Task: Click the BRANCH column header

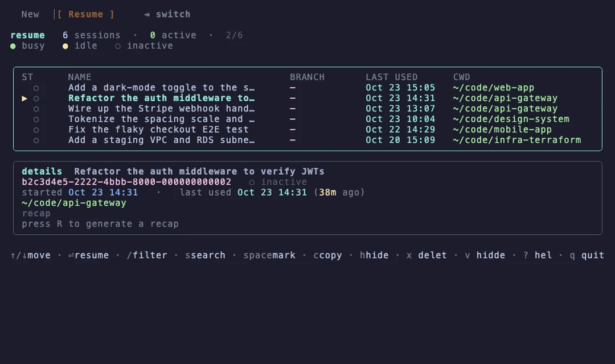Action: coord(307,77)
